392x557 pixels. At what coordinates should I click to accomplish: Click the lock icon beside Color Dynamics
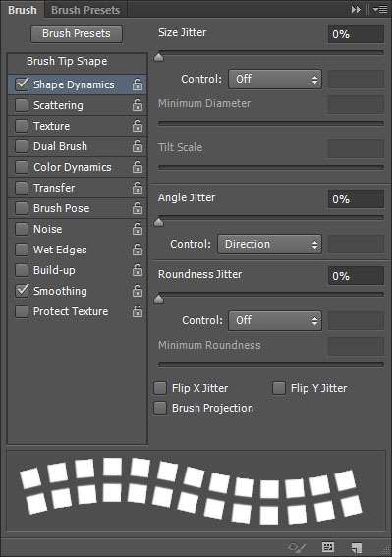tap(138, 167)
